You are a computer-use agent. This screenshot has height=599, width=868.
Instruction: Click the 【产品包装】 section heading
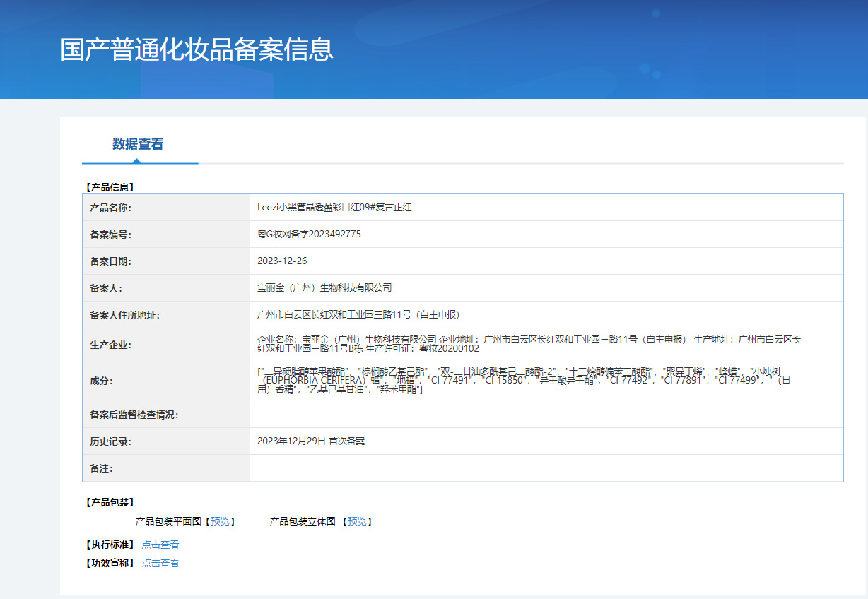click(x=110, y=502)
